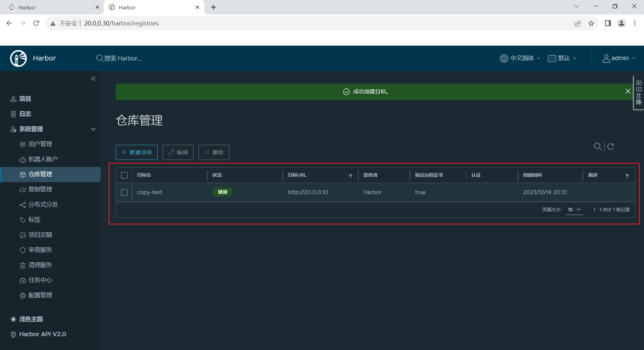Screen dimensions: 644x350
Task: Open the 默认 date format dropdown
Action: [562, 58]
